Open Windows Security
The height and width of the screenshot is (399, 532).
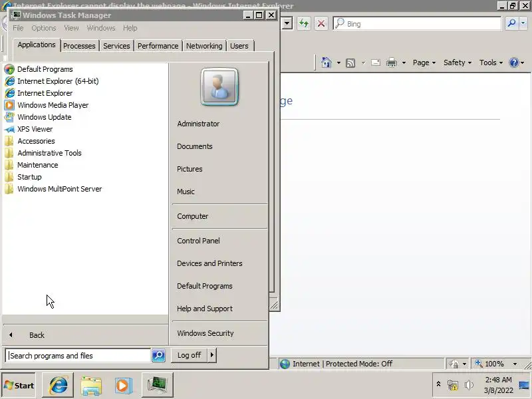[205, 333]
